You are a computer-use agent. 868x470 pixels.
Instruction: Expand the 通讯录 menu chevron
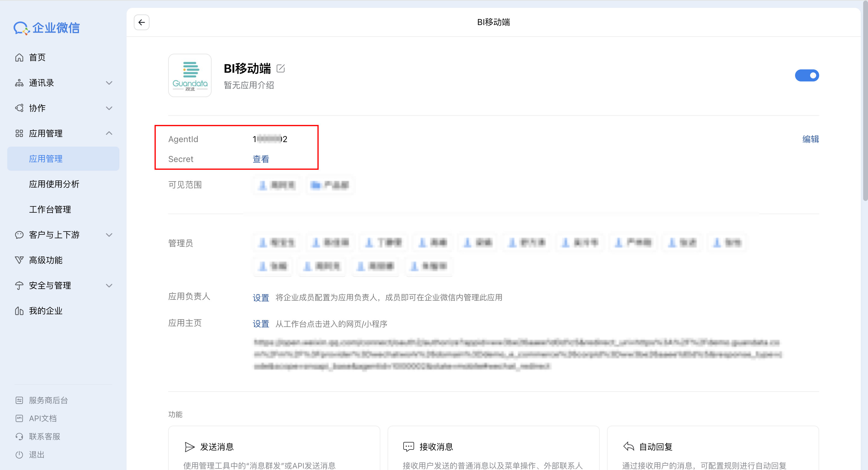pos(109,83)
